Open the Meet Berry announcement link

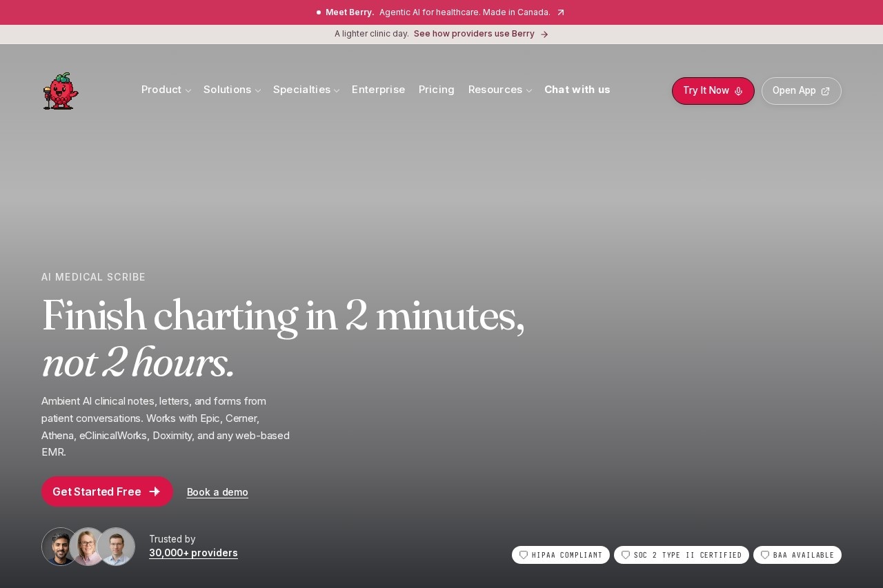click(441, 12)
